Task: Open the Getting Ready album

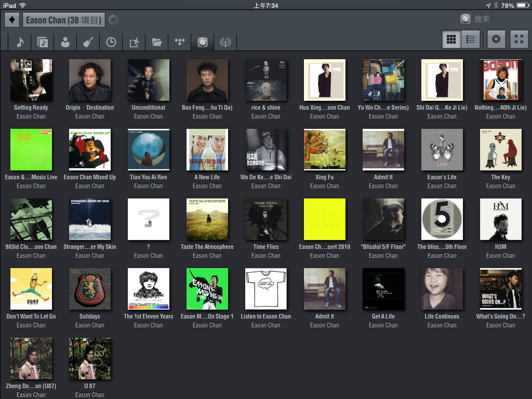Action: [31, 80]
